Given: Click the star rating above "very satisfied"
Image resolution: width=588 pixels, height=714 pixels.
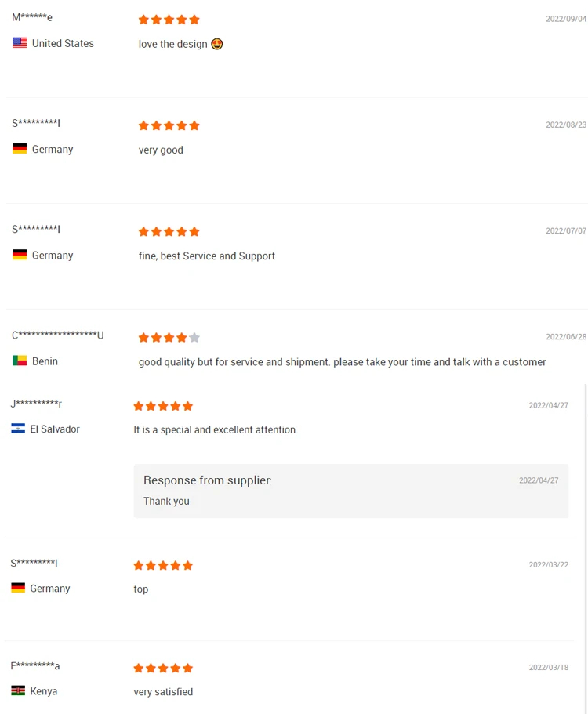Looking at the screenshot, I should coord(163,669).
